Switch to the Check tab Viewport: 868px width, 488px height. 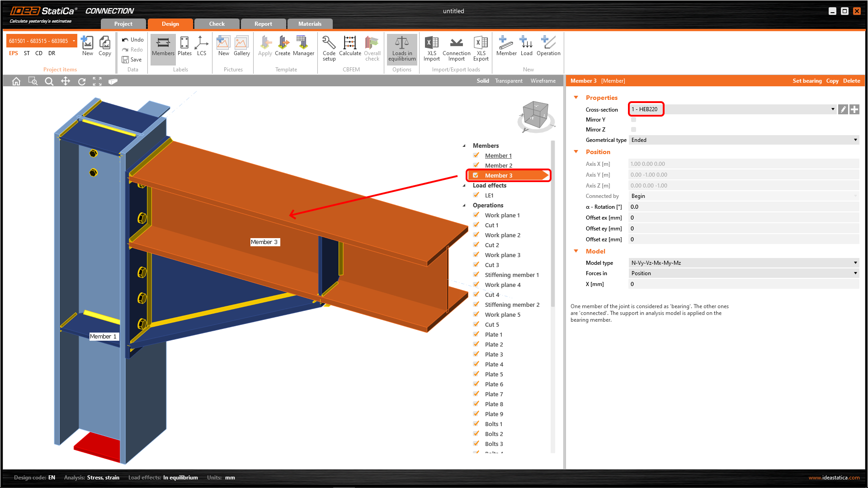coord(217,24)
